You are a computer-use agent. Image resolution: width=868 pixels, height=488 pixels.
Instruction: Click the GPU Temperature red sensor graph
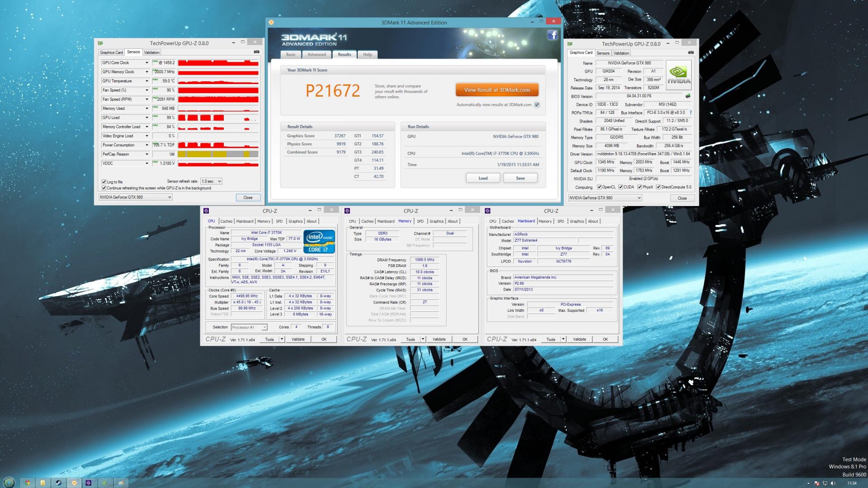[218, 81]
